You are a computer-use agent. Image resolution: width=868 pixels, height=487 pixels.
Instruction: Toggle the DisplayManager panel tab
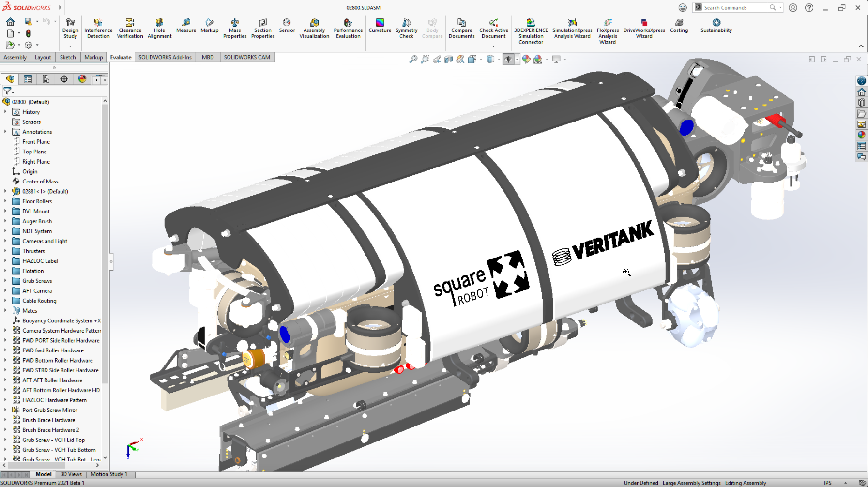[x=82, y=79]
